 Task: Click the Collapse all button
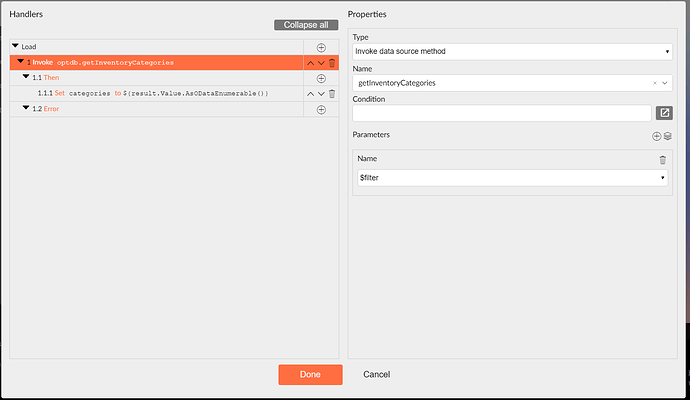click(x=306, y=25)
